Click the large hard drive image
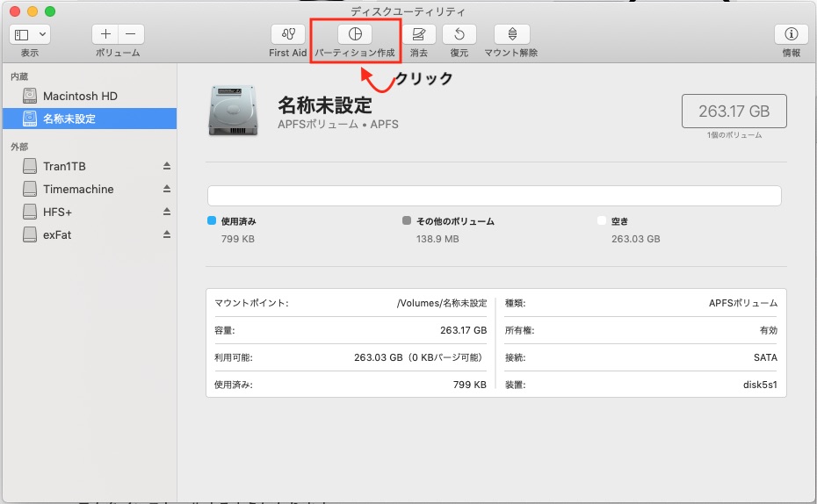Viewport: 817px width, 504px height. click(x=234, y=111)
